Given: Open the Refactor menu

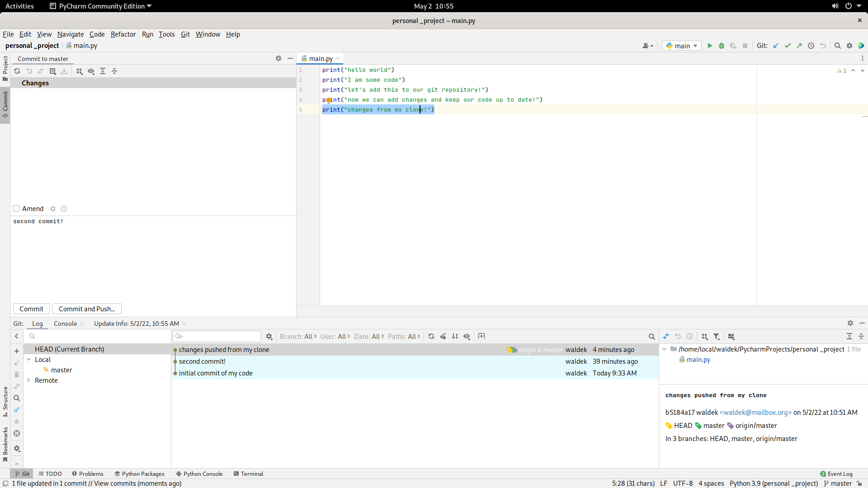Looking at the screenshot, I should [123, 34].
